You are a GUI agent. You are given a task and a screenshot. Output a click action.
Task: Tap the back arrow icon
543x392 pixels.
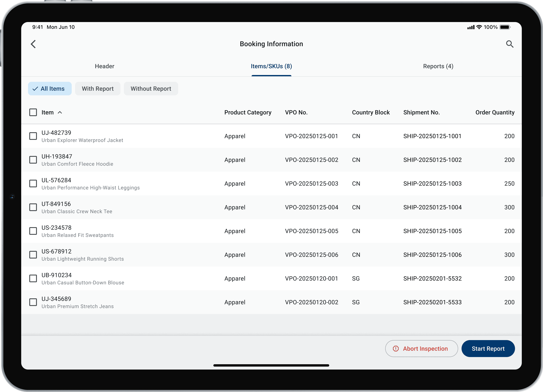click(x=33, y=44)
